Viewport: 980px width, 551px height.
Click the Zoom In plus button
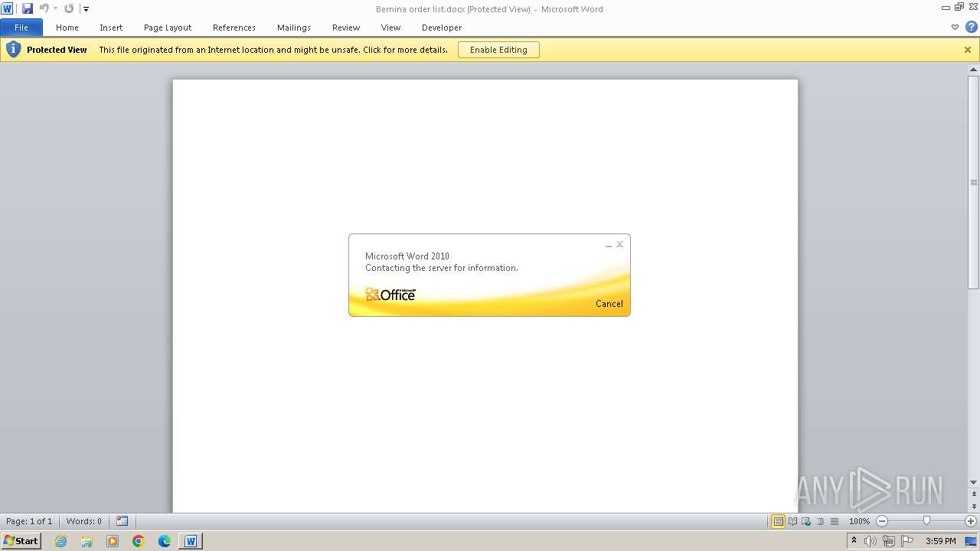point(971,521)
